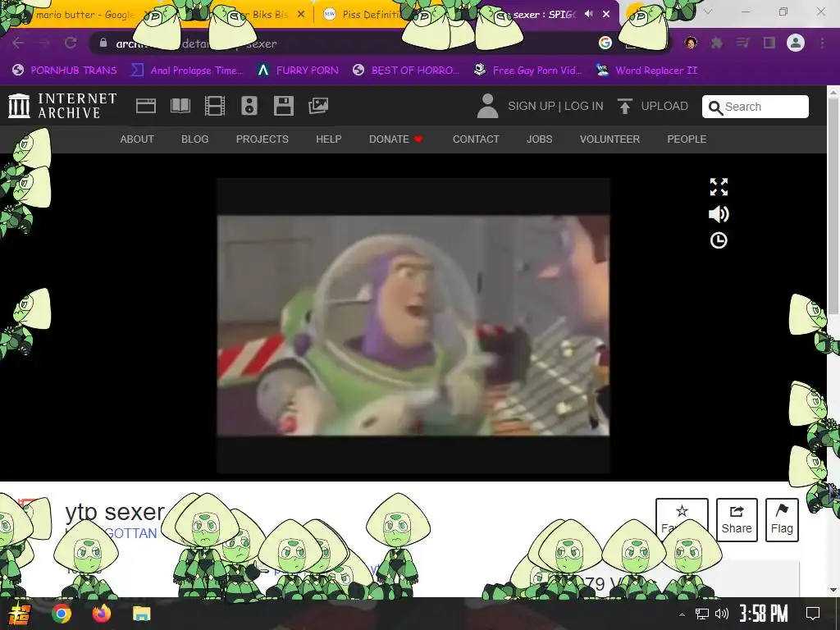This screenshot has width=840, height=630.
Task: Open the Video film-strip icon
Action: tap(215, 106)
